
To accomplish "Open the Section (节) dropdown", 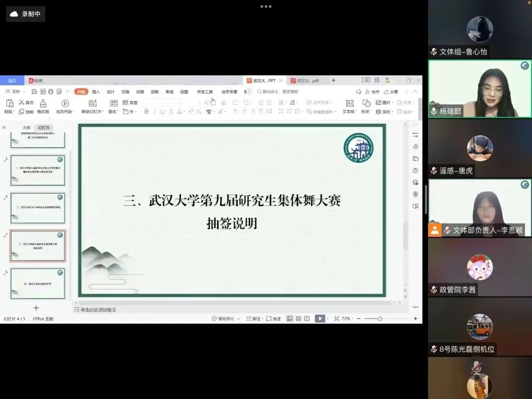I will pyautogui.click(x=129, y=112).
